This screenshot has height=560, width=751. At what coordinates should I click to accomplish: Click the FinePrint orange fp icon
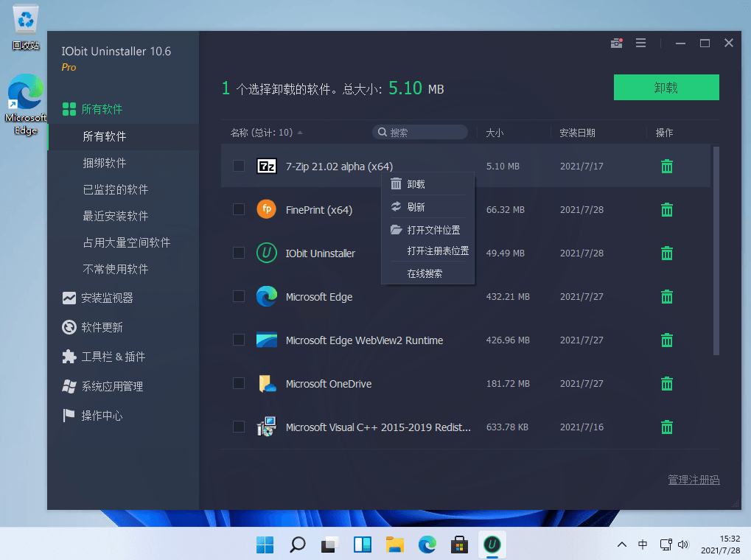pyautogui.click(x=267, y=209)
